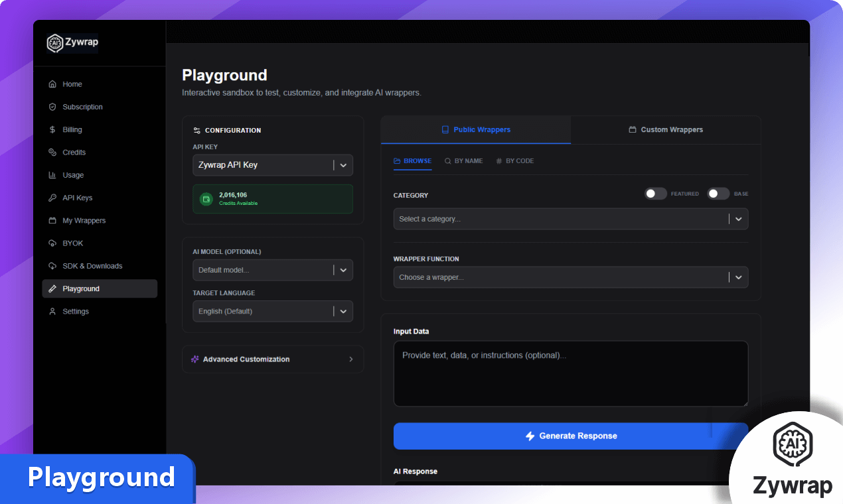The image size is (843, 504).
Task: Open My Wrappers in the sidebar
Action: click(100, 220)
